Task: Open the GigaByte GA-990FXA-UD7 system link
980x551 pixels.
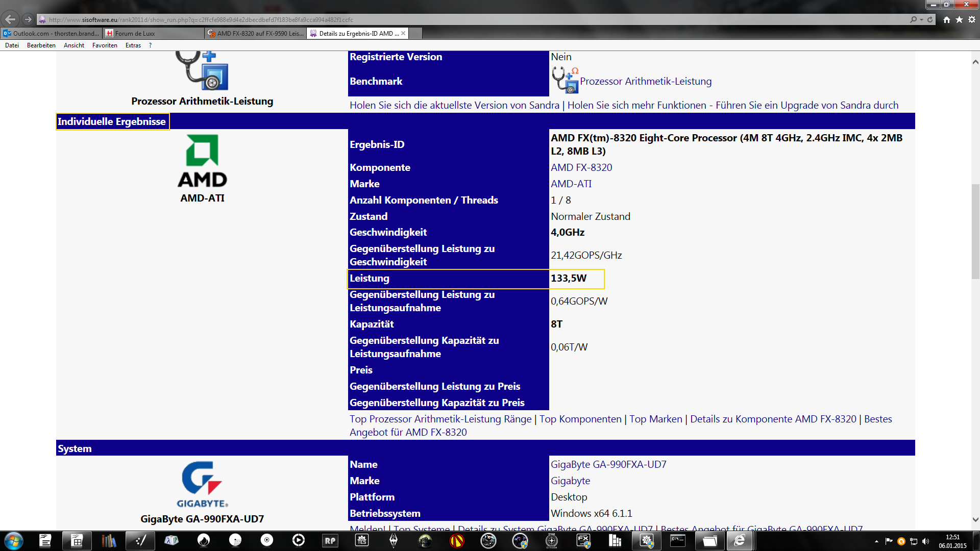Action: [608, 464]
